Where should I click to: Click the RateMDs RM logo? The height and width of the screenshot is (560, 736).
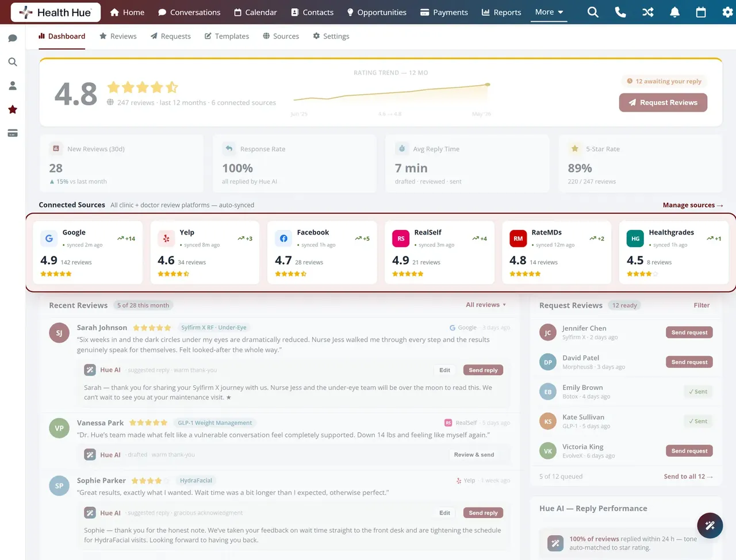pos(518,238)
